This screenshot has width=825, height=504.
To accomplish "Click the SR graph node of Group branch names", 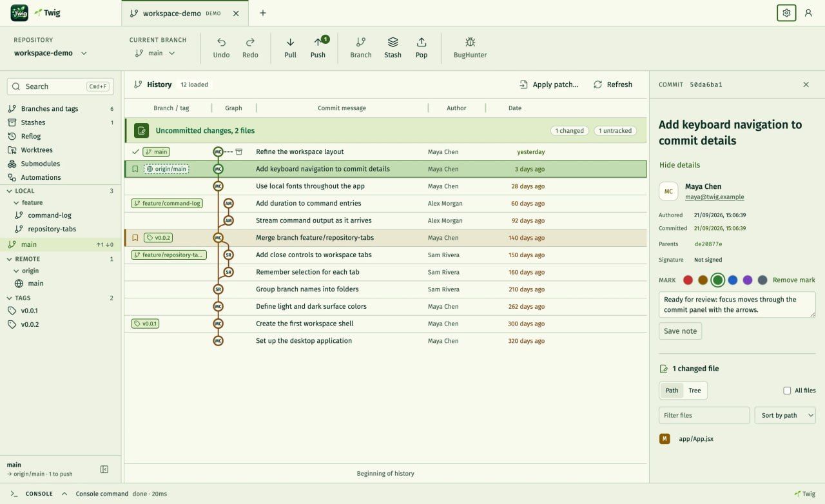I will point(218,289).
